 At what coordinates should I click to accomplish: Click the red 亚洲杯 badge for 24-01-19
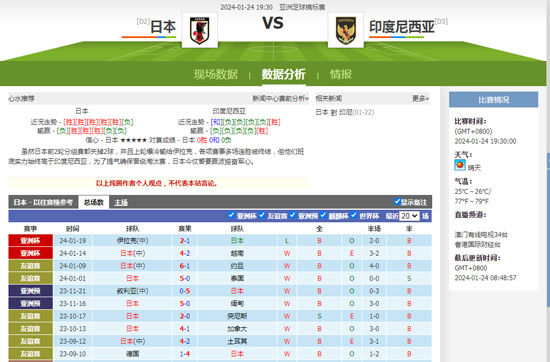tap(31, 241)
